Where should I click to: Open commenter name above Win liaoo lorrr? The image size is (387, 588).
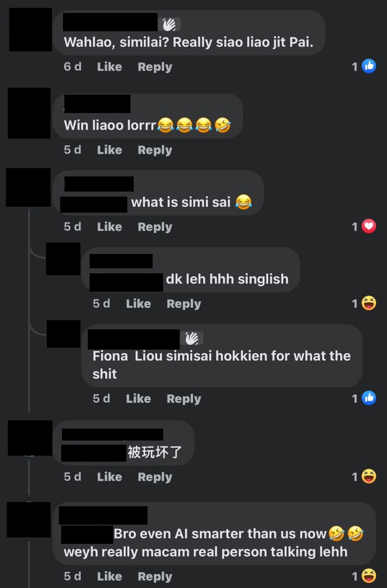click(97, 104)
